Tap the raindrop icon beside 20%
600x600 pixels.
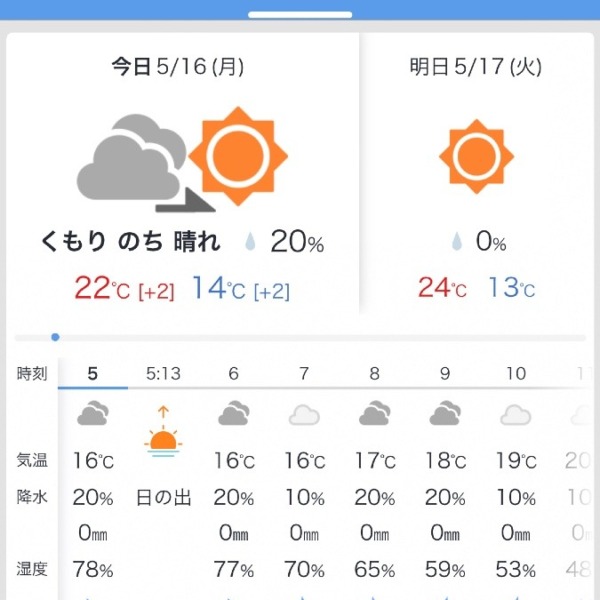click(x=250, y=241)
